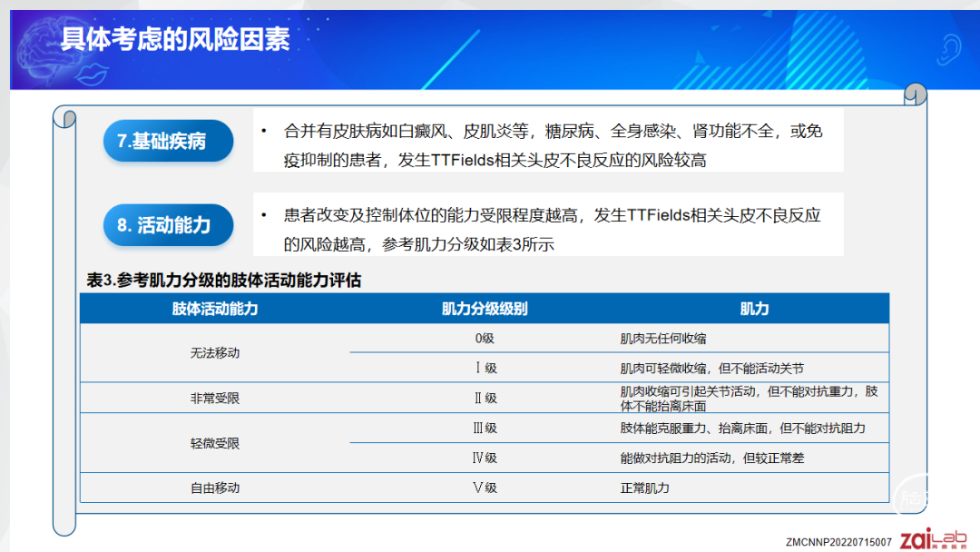Click the 肌力 column header
980x552 pixels.
pyautogui.click(x=754, y=309)
